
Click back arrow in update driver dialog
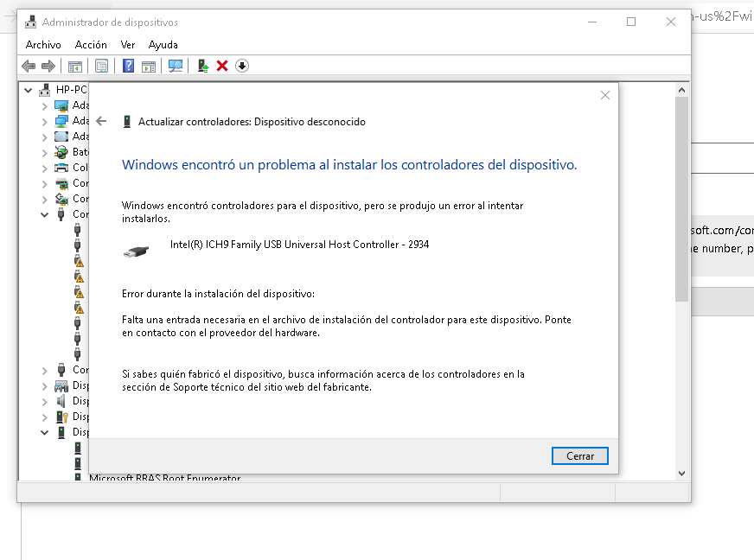[101, 121]
